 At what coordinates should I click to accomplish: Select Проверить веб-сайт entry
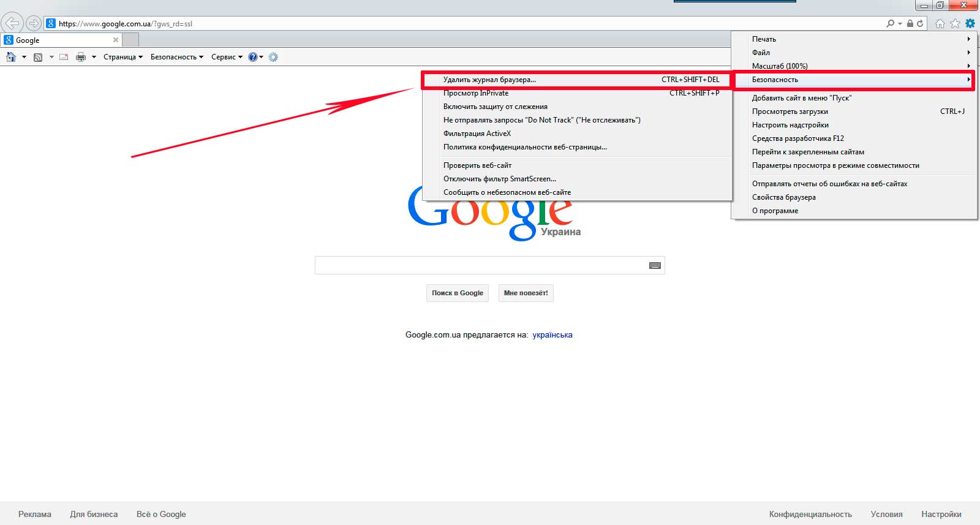[577, 165]
